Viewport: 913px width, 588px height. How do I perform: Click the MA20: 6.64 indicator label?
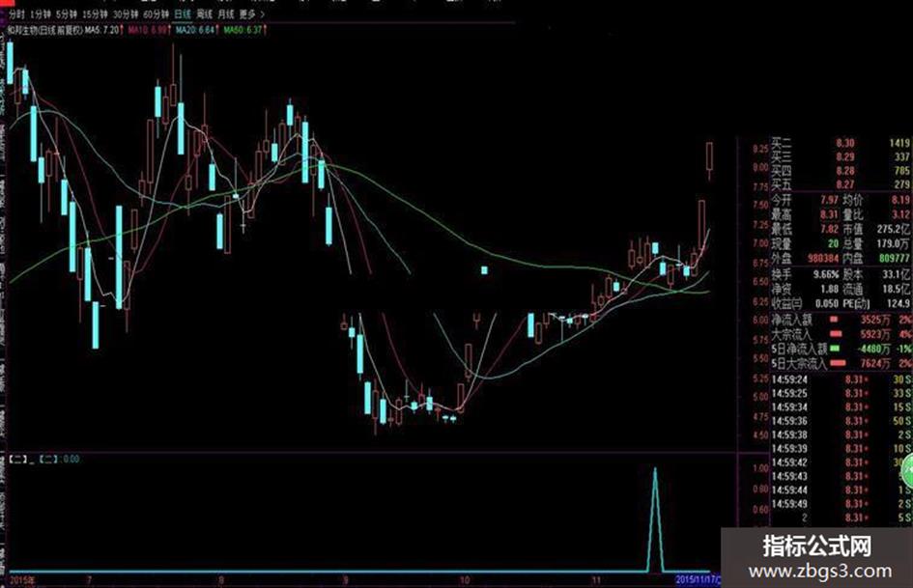[x=197, y=30]
